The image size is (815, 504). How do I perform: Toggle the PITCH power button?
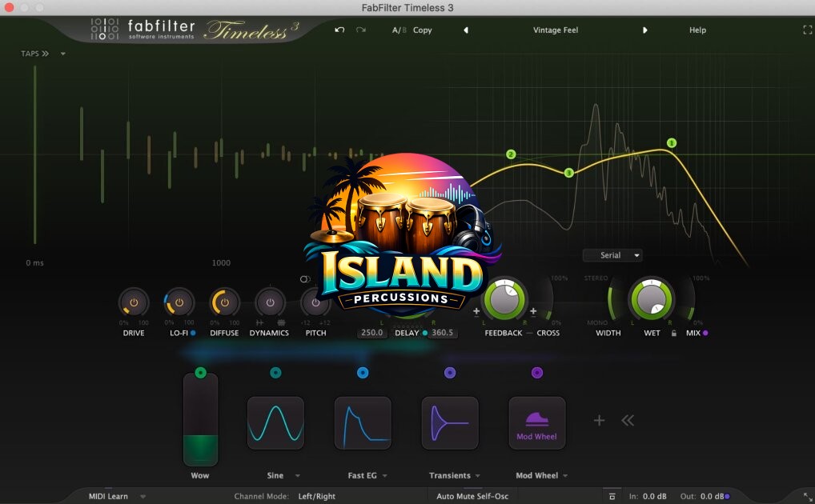click(315, 302)
